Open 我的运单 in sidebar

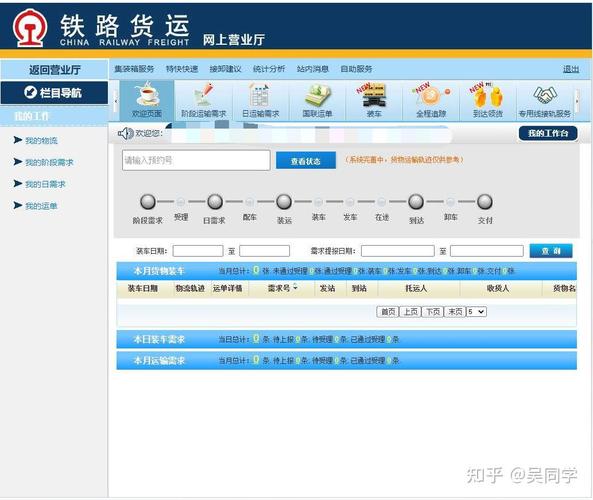click(x=41, y=206)
